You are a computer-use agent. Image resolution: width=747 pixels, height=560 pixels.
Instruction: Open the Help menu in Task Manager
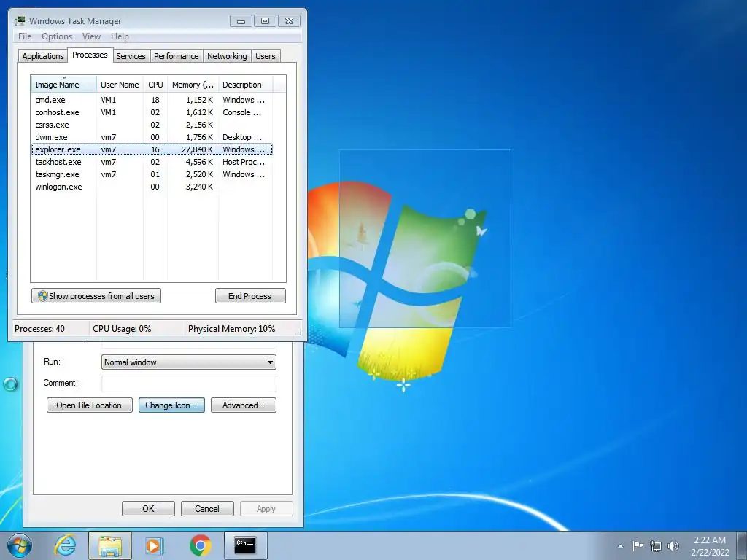pyautogui.click(x=120, y=36)
